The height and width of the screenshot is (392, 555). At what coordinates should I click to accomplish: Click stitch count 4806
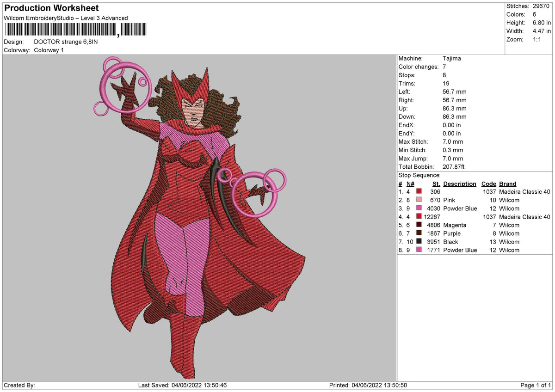pos(433,225)
